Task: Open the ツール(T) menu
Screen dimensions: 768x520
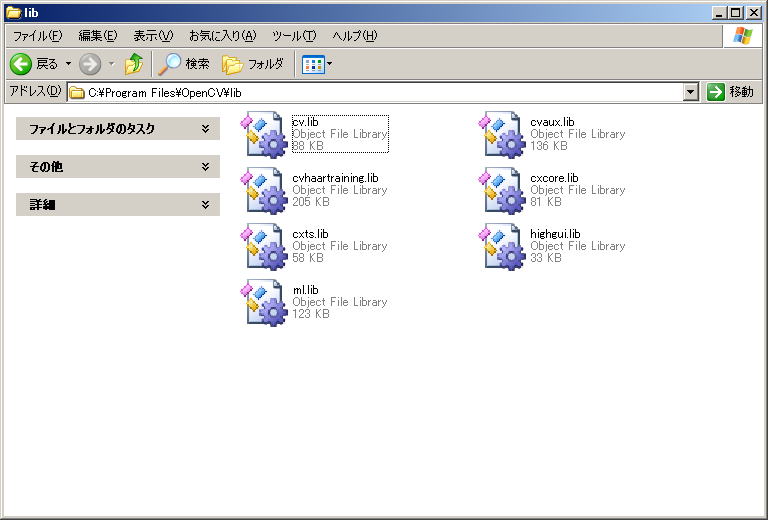Action: coord(294,36)
